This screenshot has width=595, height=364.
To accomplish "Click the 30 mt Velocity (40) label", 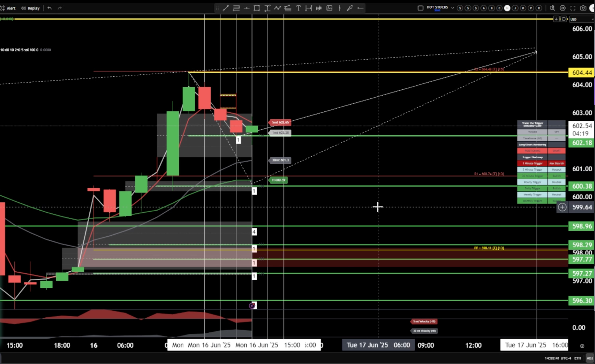I will click(x=424, y=331).
